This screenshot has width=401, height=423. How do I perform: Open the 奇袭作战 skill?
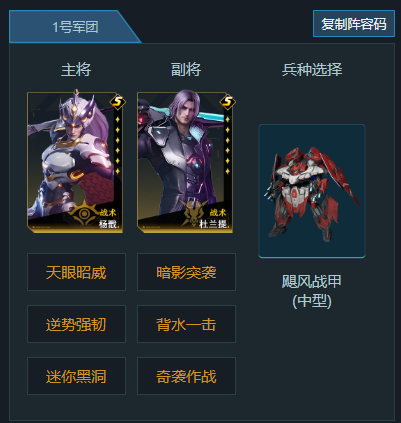186,376
